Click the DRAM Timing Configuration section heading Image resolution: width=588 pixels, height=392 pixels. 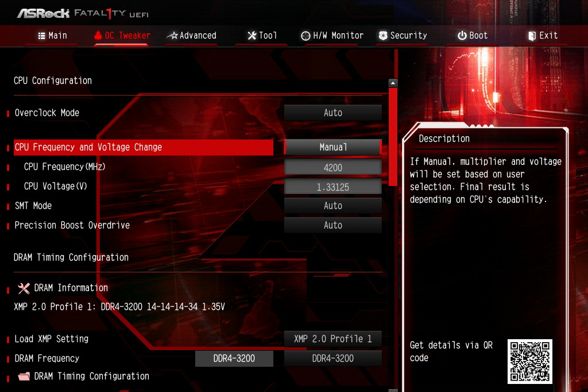(71, 258)
